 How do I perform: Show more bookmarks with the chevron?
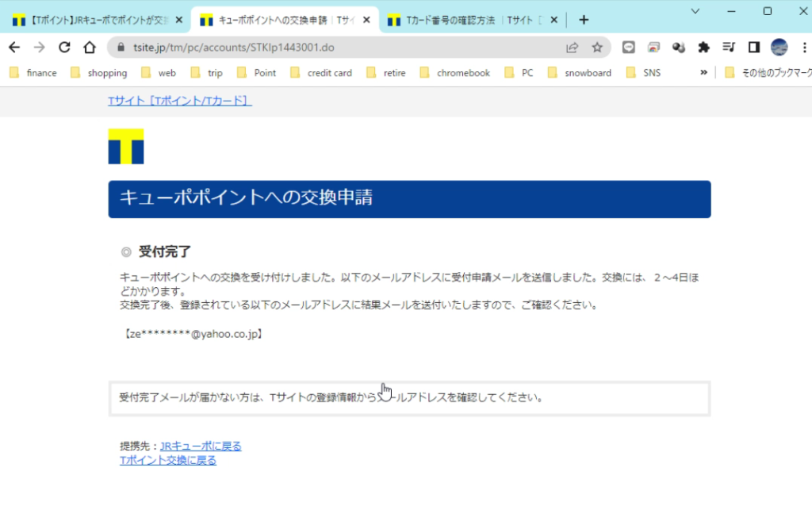point(703,72)
